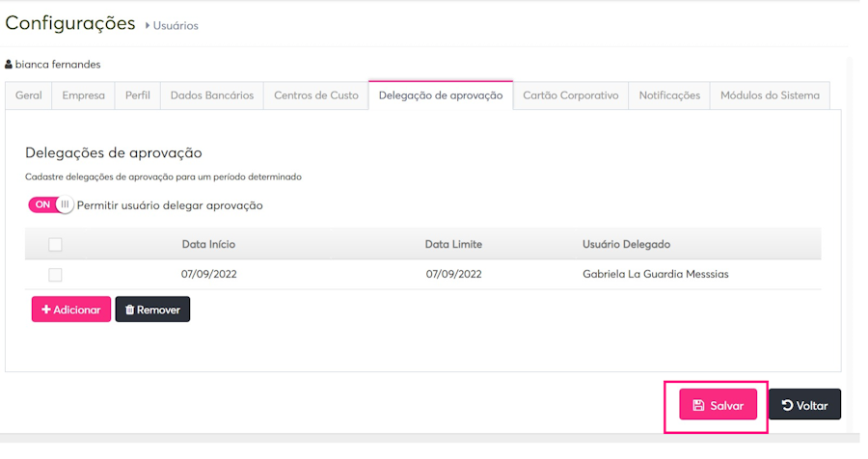Click the bianca fernandes user name
Viewport: 868px width, 459px height.
(58, 65)
